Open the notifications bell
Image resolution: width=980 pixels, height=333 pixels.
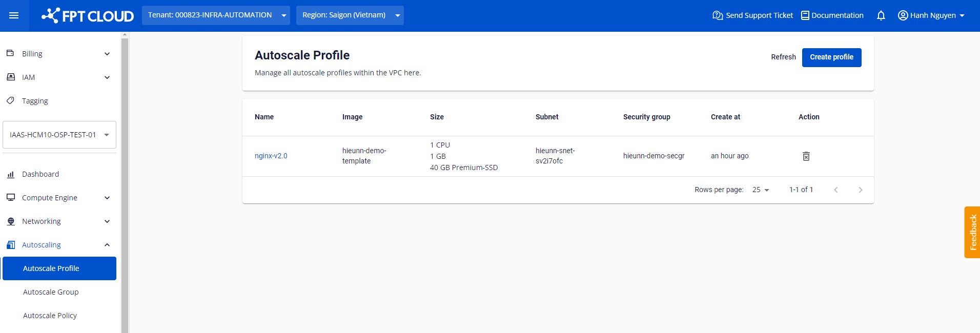point(881,15)
